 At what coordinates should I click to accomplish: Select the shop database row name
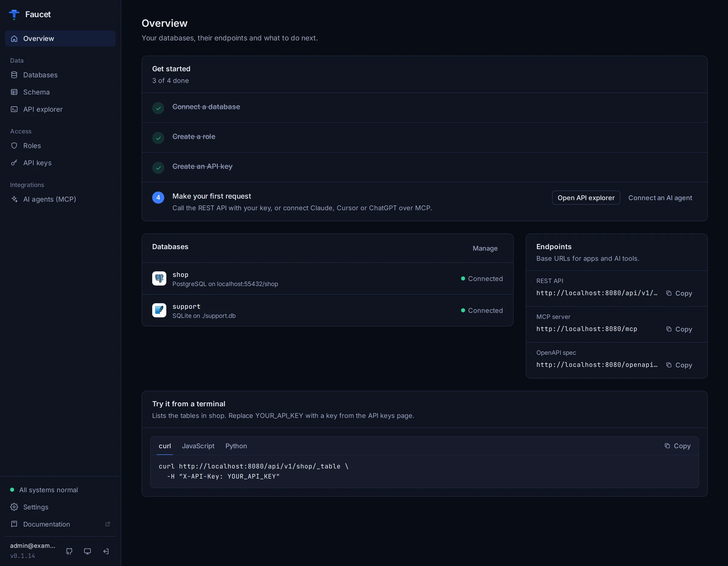180,274
